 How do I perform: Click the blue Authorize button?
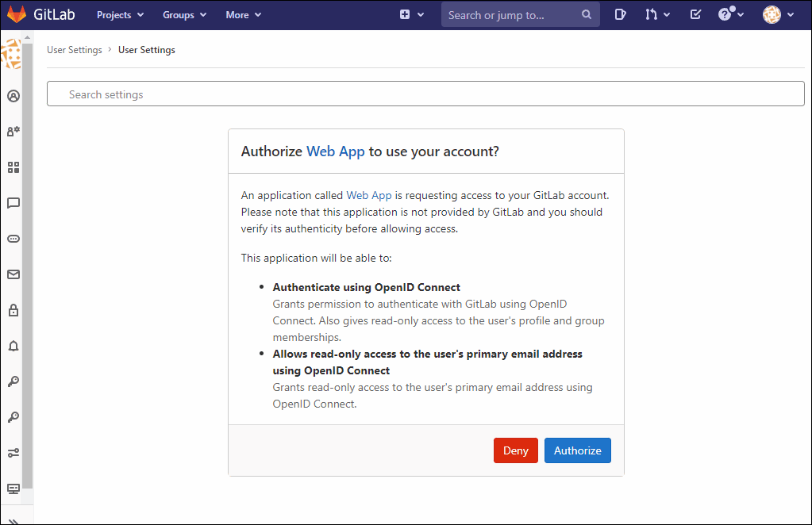coord(577,450)
